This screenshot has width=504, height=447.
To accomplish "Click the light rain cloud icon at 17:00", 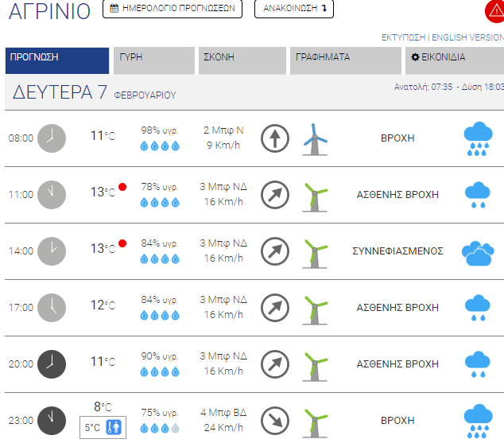I will click(x=478, y=308).
